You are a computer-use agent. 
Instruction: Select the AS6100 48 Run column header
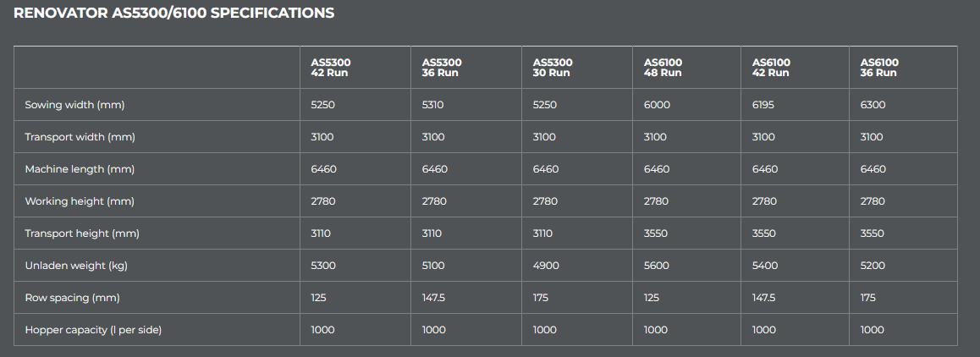coord(663,68)
